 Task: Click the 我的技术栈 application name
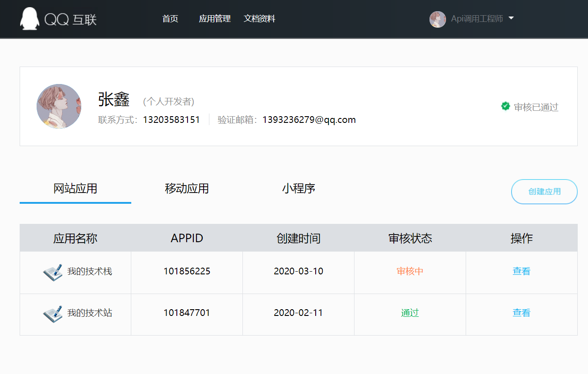89,271
